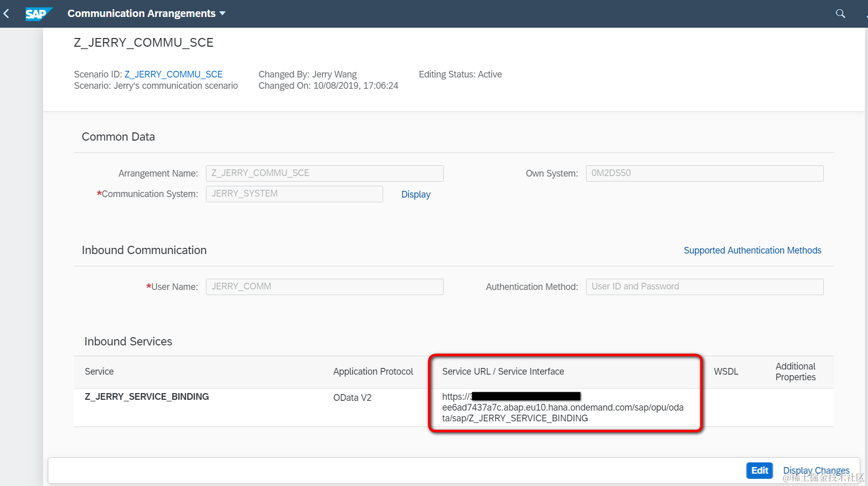Click the Display link beside Communication System
The image size is (868, 486).
point(416,195)
